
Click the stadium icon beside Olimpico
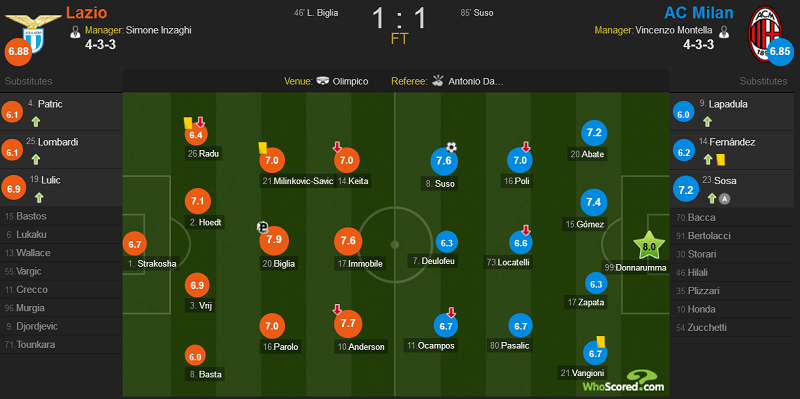(322, 81)
